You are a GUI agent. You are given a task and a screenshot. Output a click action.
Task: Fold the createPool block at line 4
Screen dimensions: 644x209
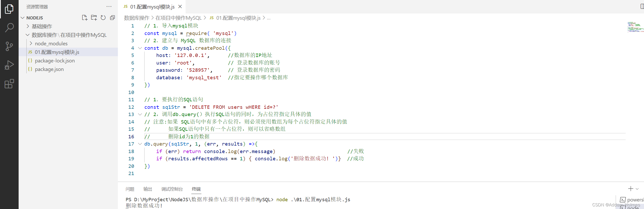click(140, 48)
